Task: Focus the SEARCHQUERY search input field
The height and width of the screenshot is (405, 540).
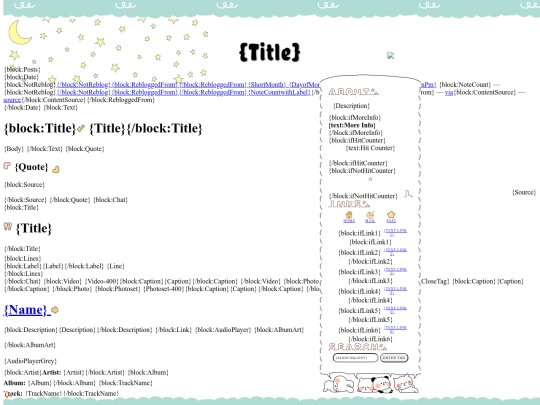Action: (x=355, y=358)
